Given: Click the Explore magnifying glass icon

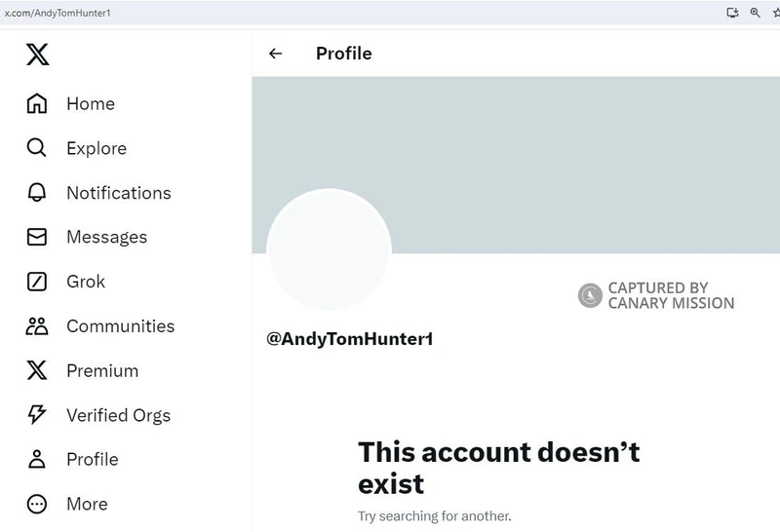Looking at the screenshot, I should (x=36, y=148).
